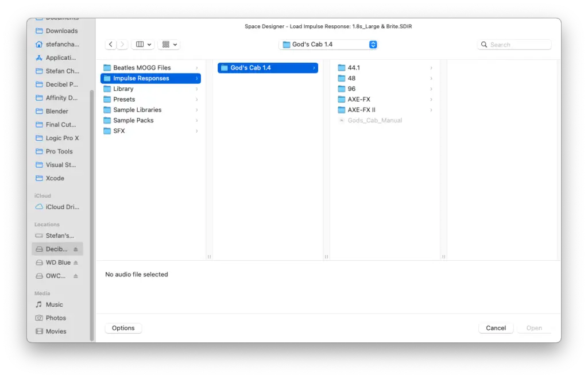Open Music under Media
The image size is (588, 378).
click(57, 304)
